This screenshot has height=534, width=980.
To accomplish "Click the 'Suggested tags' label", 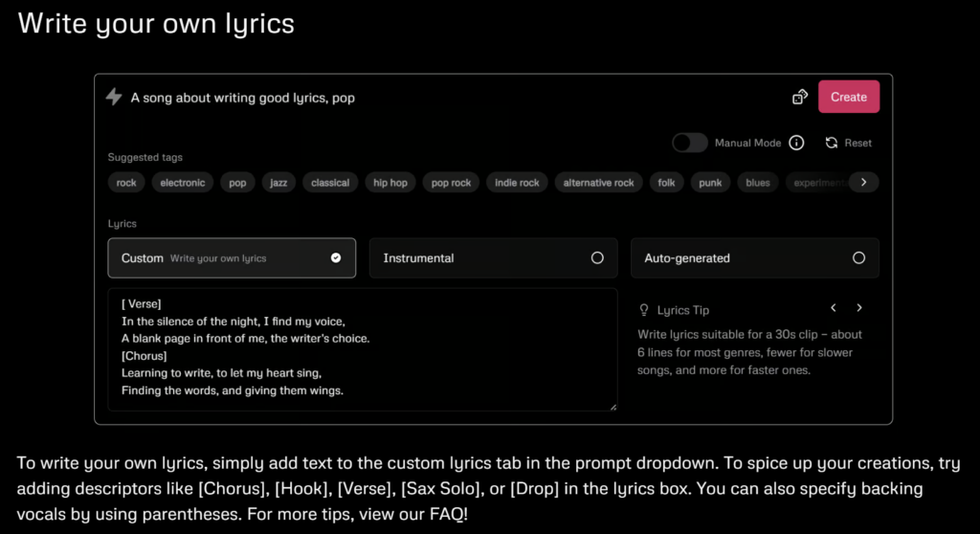I will click(x=145, y=158).
